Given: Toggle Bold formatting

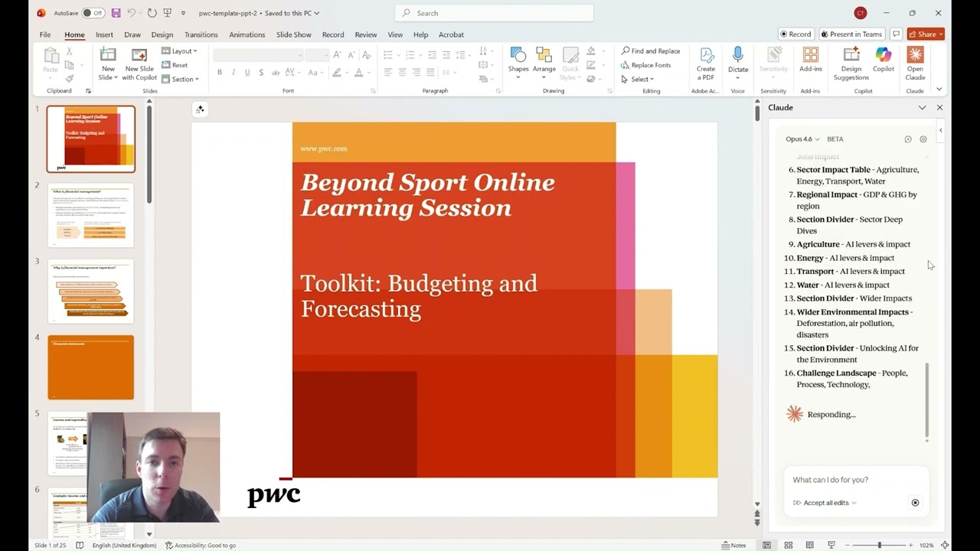Looking at the screenshot, I should (x=220, y=73).
